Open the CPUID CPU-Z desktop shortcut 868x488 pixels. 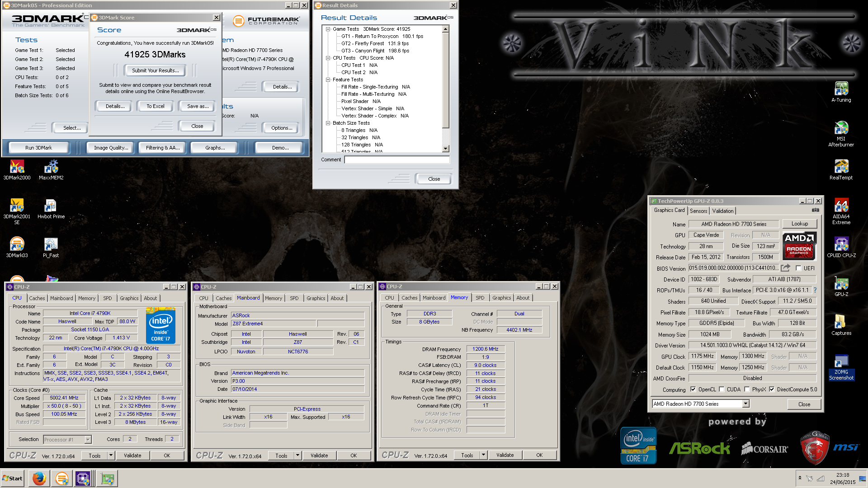point(841,248)
